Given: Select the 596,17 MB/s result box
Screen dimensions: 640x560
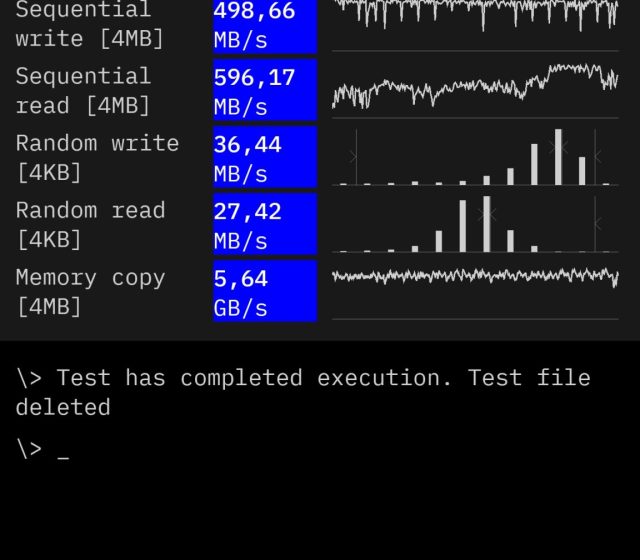Looking at the screenshot, I should coord(264,91).
